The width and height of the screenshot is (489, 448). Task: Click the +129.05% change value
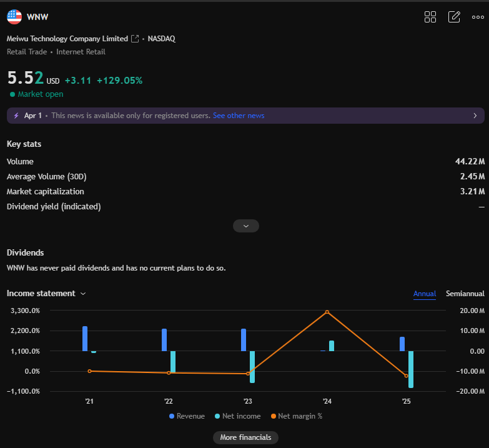(119, 81)
